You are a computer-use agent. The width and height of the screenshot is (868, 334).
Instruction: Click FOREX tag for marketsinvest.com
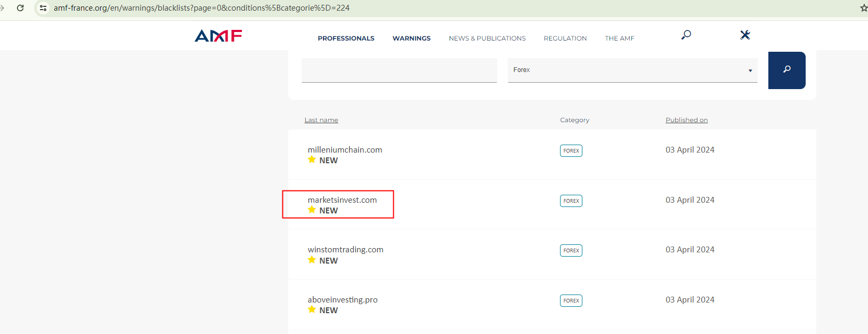[x=571, y=201]
